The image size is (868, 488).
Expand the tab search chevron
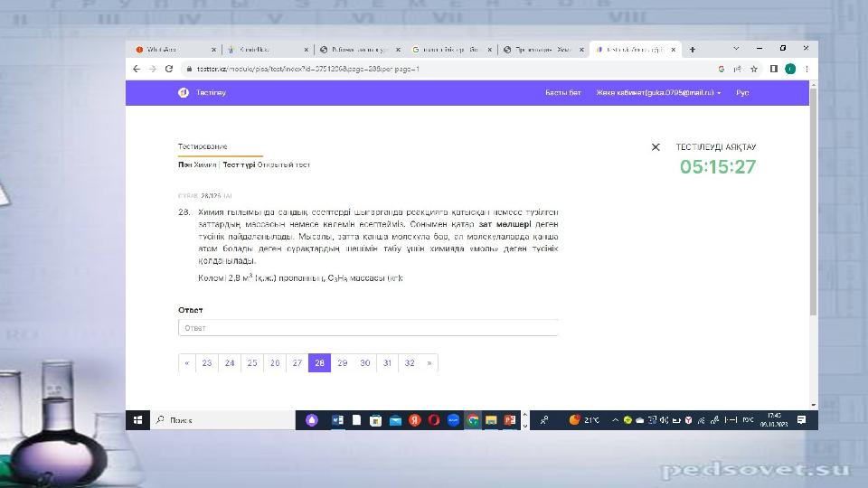[736, 49]
